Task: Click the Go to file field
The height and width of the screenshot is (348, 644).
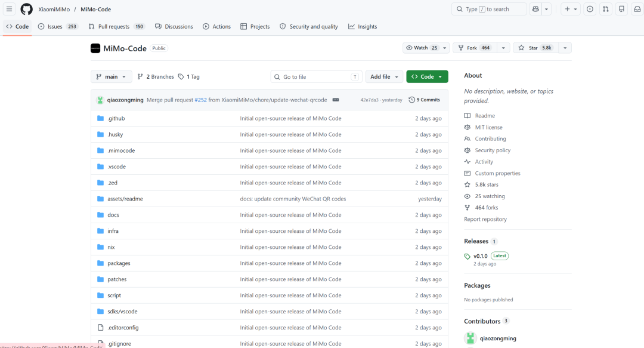Action: 316,77
